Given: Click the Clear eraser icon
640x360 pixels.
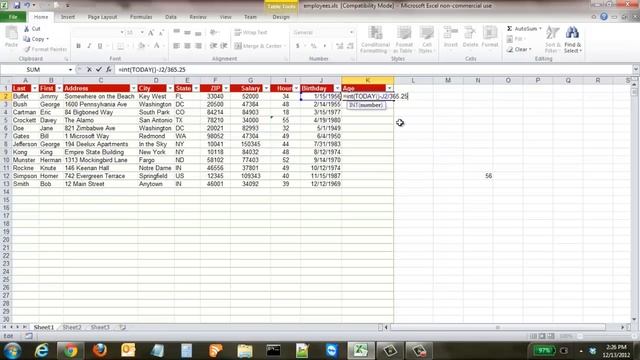Looking at the screenshot, I should click(510, 49).
